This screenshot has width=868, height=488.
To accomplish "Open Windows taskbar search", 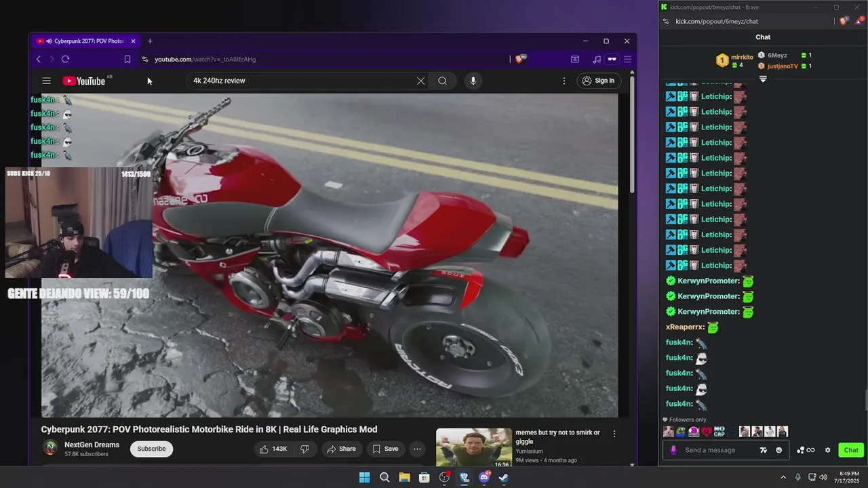I will (x=384, y=477).
